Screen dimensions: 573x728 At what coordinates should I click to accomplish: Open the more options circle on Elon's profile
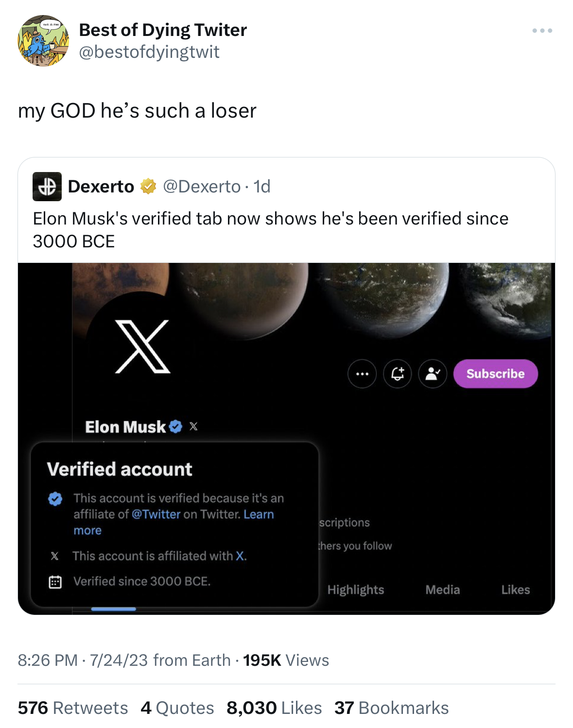coord(362,374)
